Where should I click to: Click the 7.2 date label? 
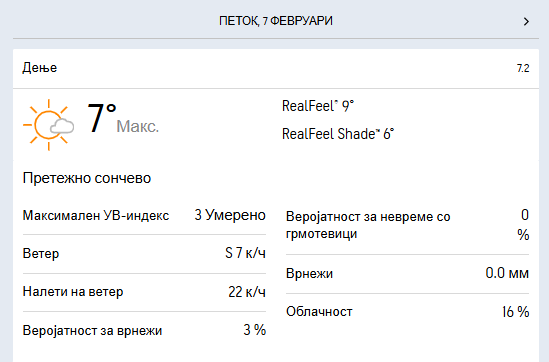click(523, 68)
